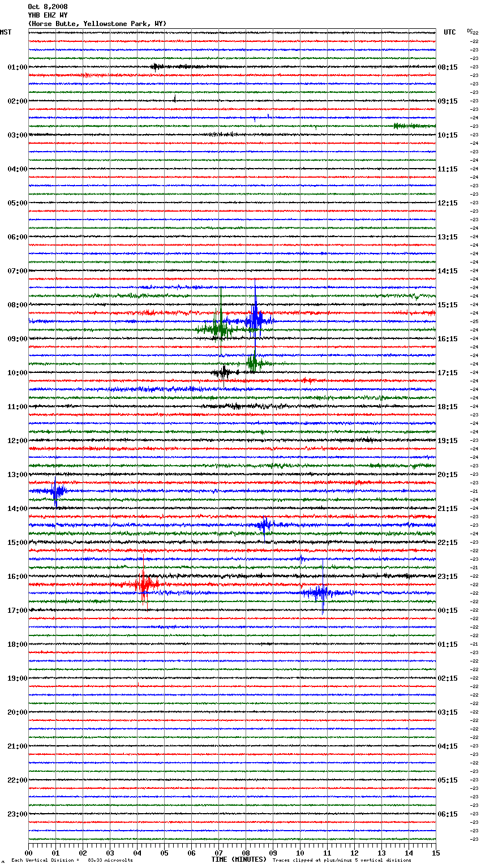Image resolution: width=481 pixels, height=868 pixels.
Task: Click the date header Oct 8,2008
Action: tap(48, 7)
